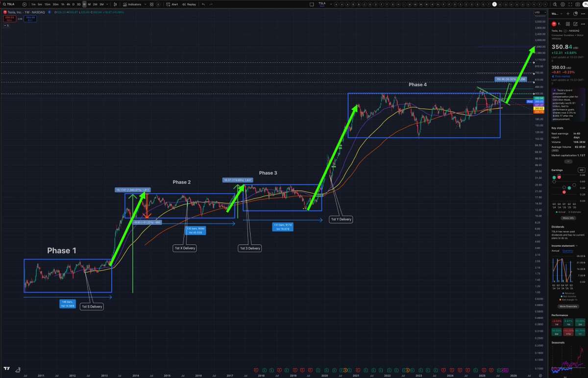
Task: Expand the collapsed indicators legend arrow
Action: coord(7,25)
